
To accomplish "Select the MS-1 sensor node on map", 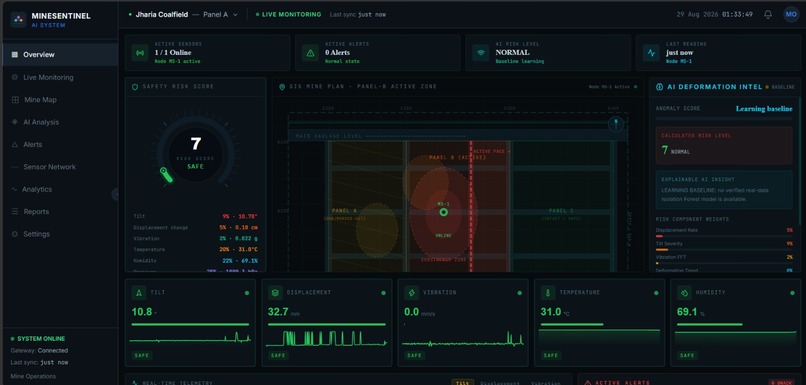I will point(444,212).
